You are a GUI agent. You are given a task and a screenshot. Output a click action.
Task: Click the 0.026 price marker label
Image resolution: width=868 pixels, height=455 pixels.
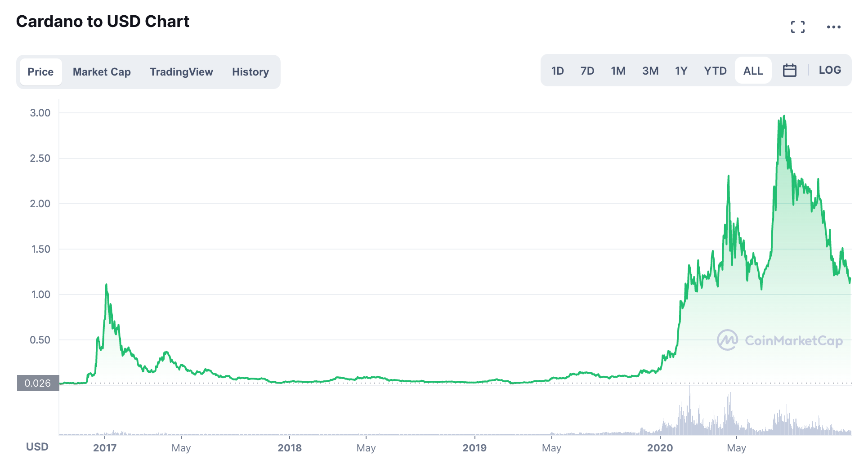tap(38, 383)
